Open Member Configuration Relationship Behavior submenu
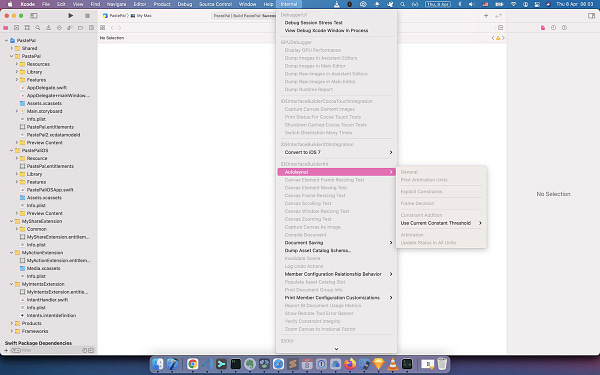 click(336, 274)
